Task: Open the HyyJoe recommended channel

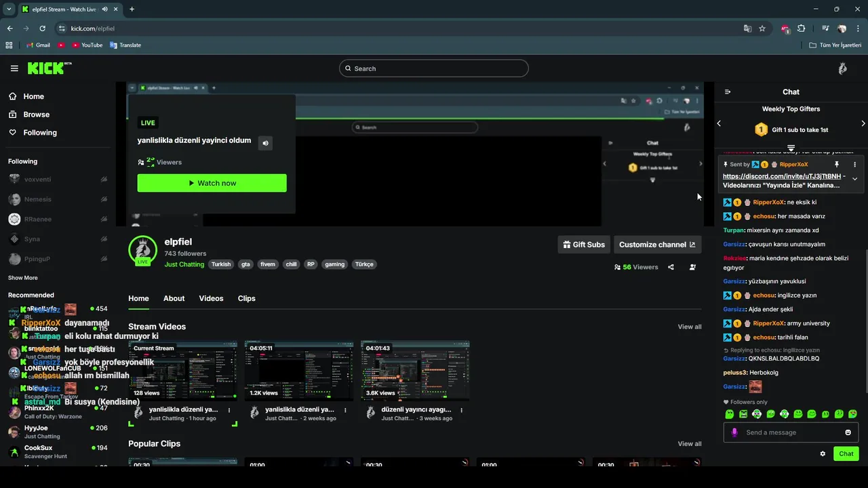Action: click(x=58, y=432)
